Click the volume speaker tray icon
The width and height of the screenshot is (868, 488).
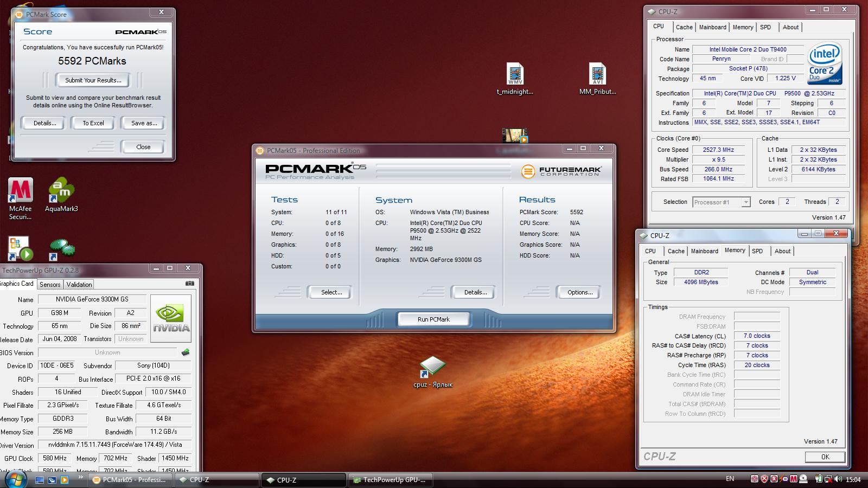pyautogui.click(x=838, y=479)
